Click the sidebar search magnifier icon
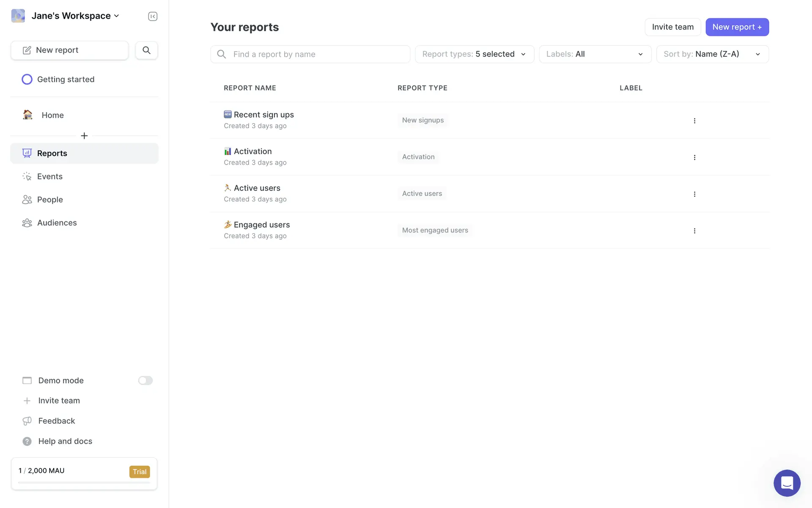The width and height of the screenshot is (812, 508). (146, 50)
